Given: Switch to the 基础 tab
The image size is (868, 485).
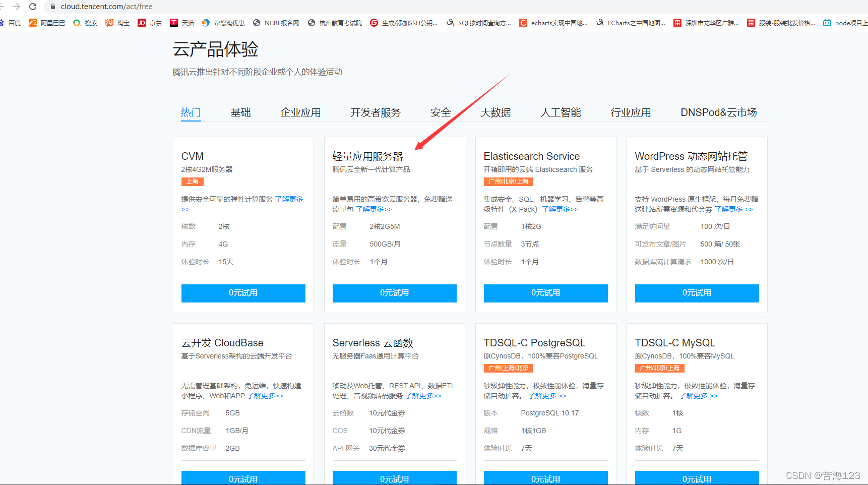Looking at the screenshot, I should (240, 112).
